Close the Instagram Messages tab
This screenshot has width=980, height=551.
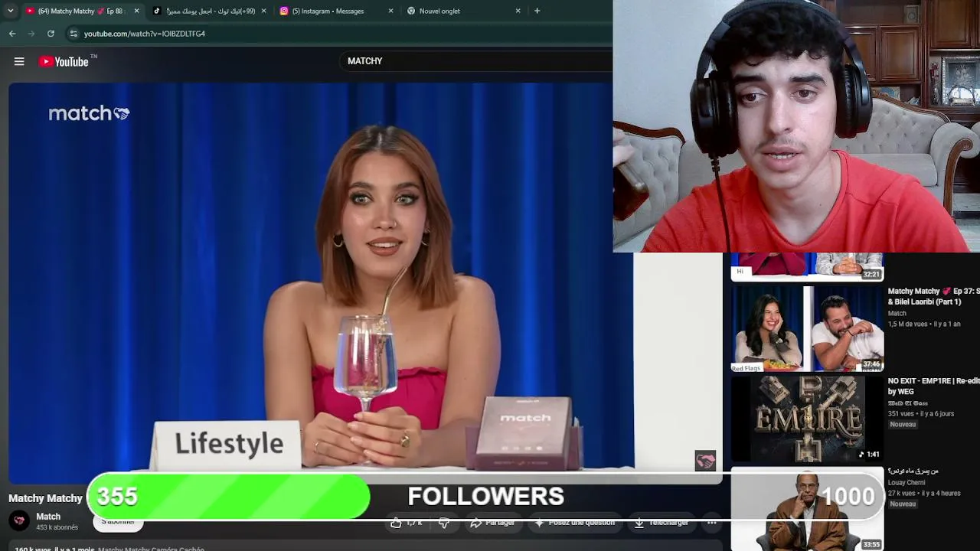click(390, 11)
